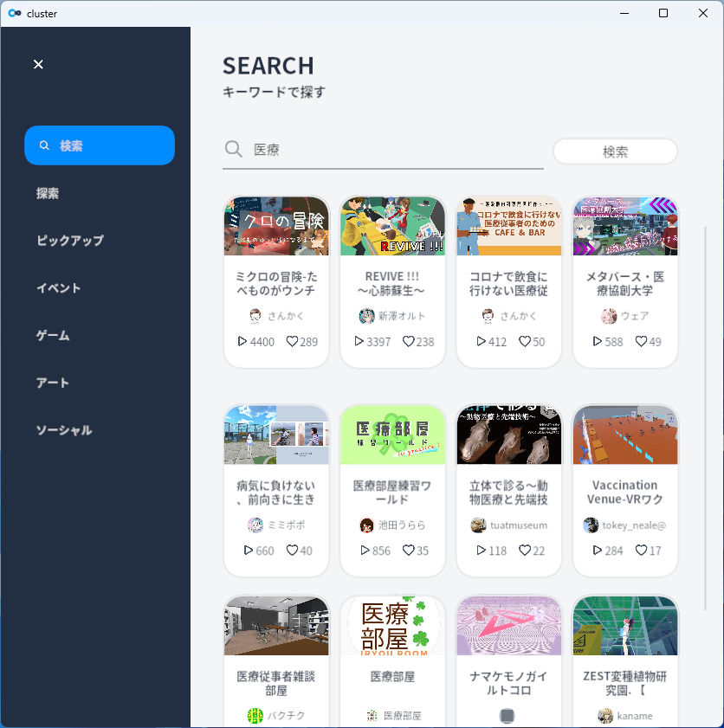Click the title ミクロの冒険-たべものがウンチ
This screenshot has width=724, height=728.
[276, 284]
